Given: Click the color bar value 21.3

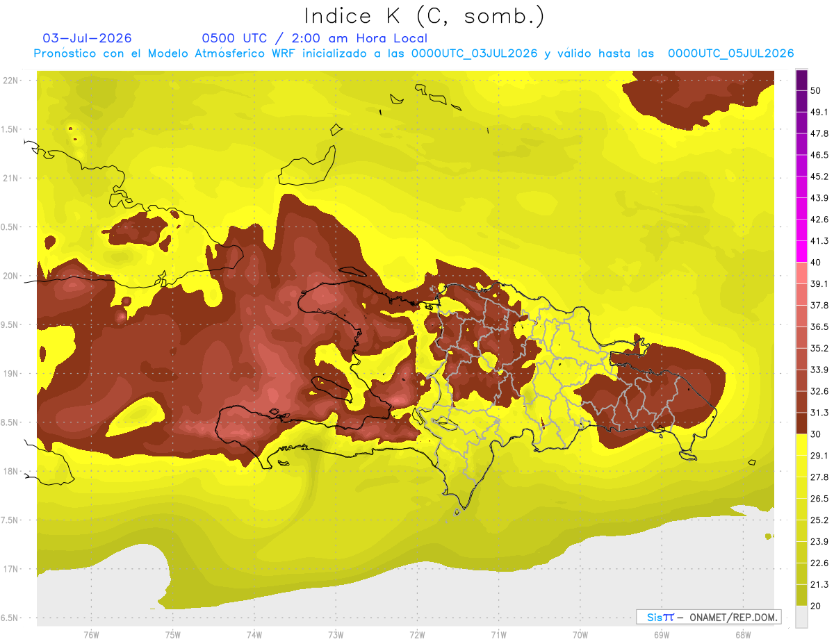Looking at the screenshot, I should click(819, 584).
